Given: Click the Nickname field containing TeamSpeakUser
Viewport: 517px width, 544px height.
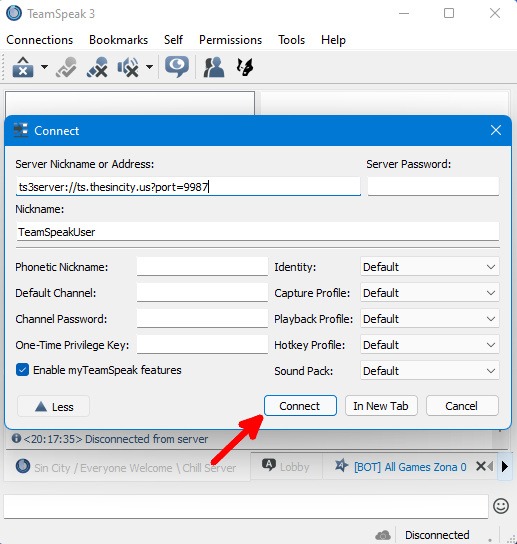Looking at the screenshot, I should pos(257,231).
